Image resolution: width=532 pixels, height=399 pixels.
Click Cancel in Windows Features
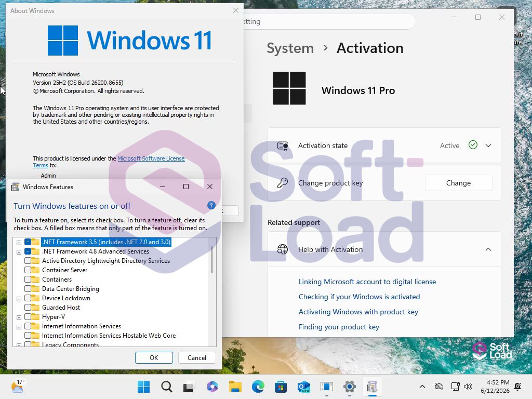click(197, 357)
